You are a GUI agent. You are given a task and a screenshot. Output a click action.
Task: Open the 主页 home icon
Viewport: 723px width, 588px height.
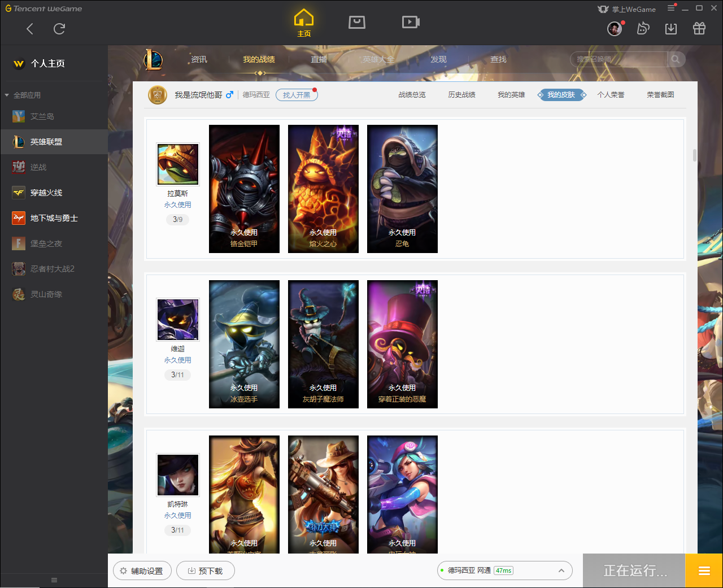304,23
